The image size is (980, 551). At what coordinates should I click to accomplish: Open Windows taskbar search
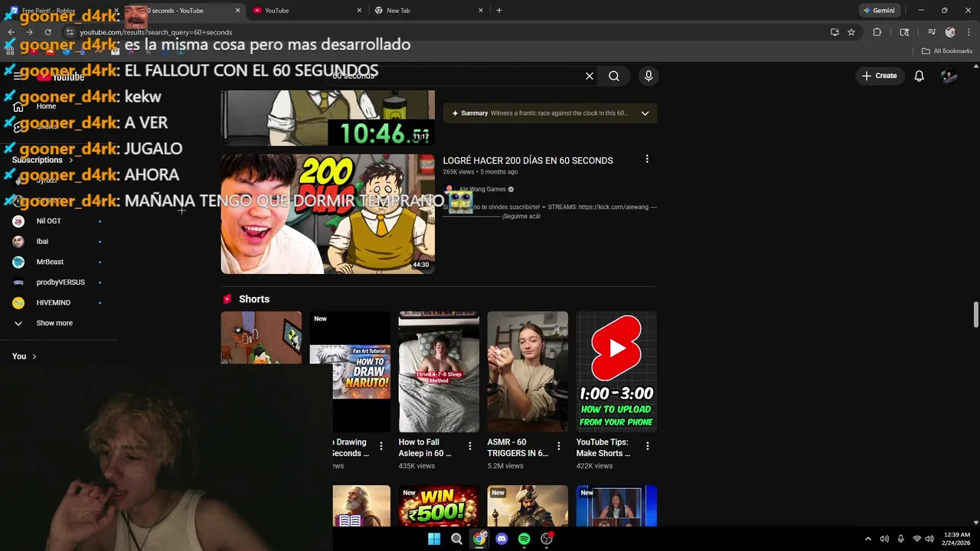tap(456, 539)
